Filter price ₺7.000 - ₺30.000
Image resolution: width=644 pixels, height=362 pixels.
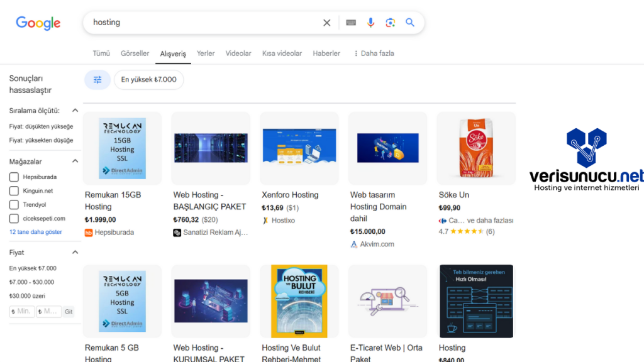coord(31,282)
